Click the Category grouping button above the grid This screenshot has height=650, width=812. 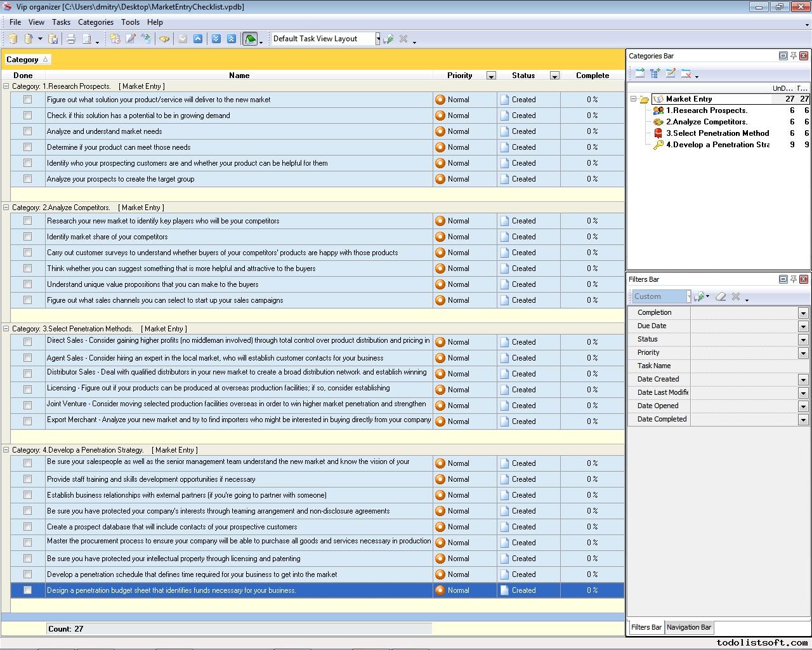coord(27,60)
